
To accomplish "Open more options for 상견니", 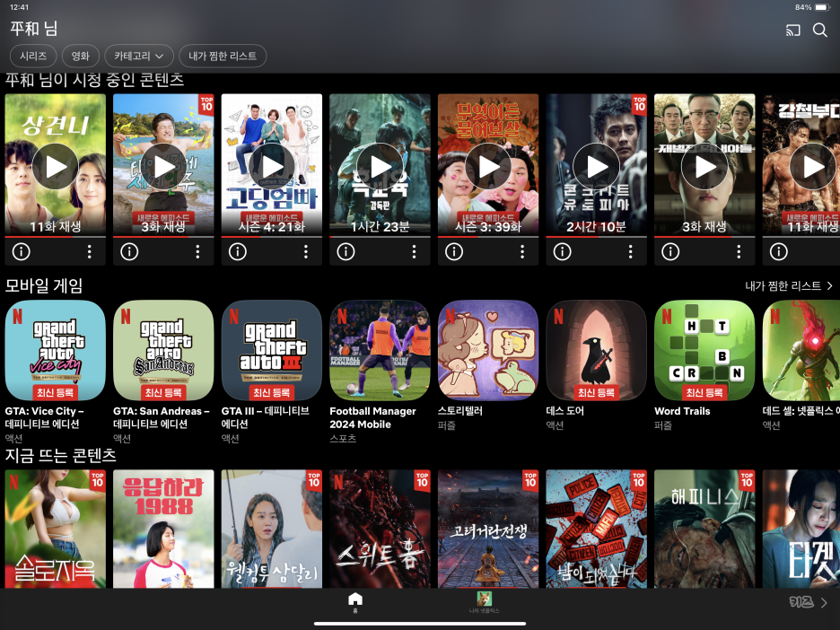I will (x=90, y=252).
